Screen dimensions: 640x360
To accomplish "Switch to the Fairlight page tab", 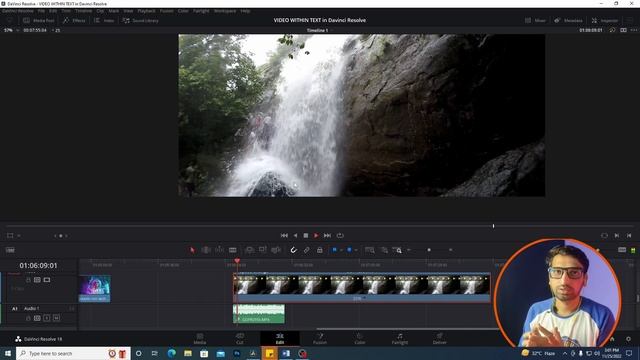I will pos(400,339).
